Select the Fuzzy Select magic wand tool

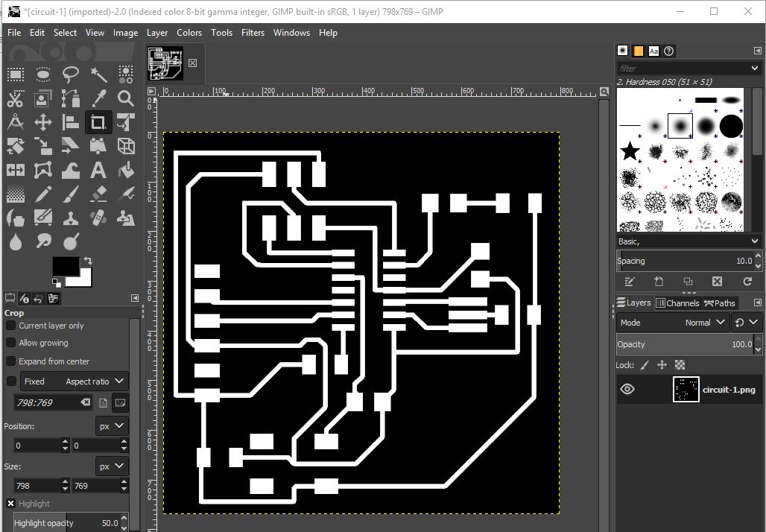[x=98, y=75]
